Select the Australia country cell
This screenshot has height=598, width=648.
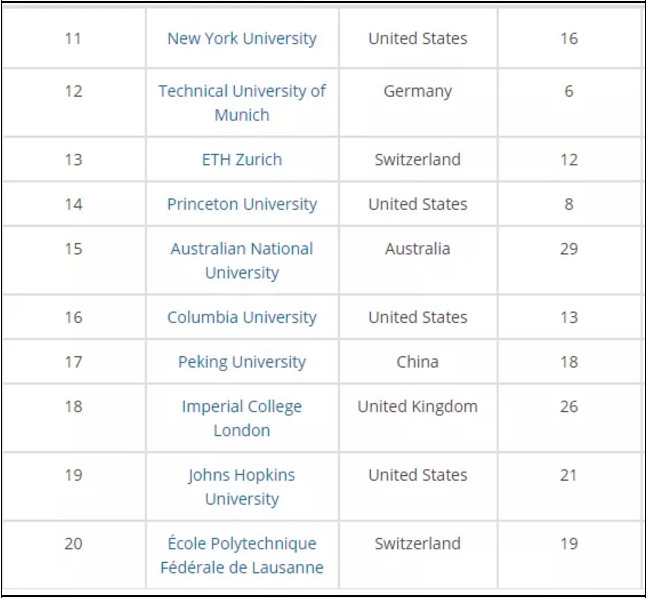click(x=418, y=249)
